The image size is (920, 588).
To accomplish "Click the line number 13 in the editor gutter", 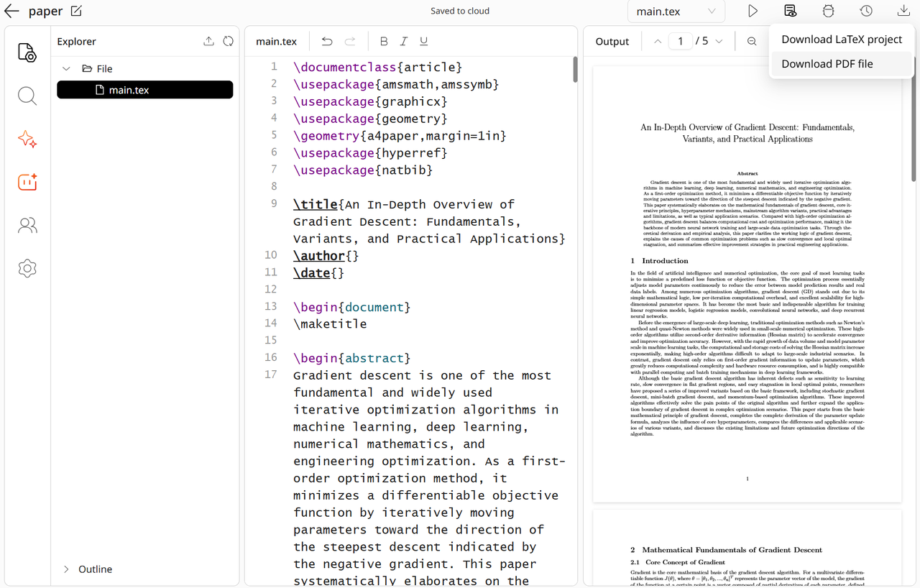I will tap(270, 307).
